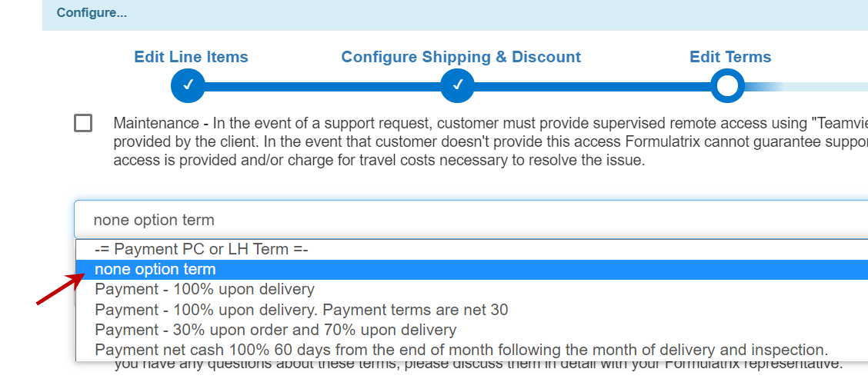868x392 pixels.
Task: Go to the Edit Line Items step label
Action: (x=191, y=57)
